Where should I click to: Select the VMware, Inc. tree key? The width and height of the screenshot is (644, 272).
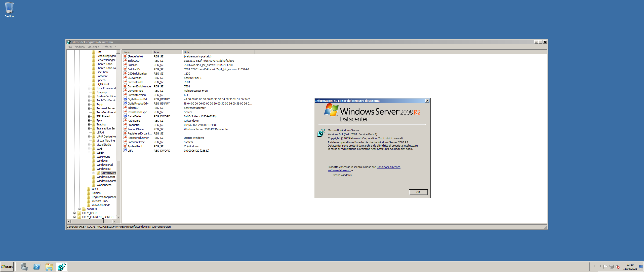(x=100, y=201)
